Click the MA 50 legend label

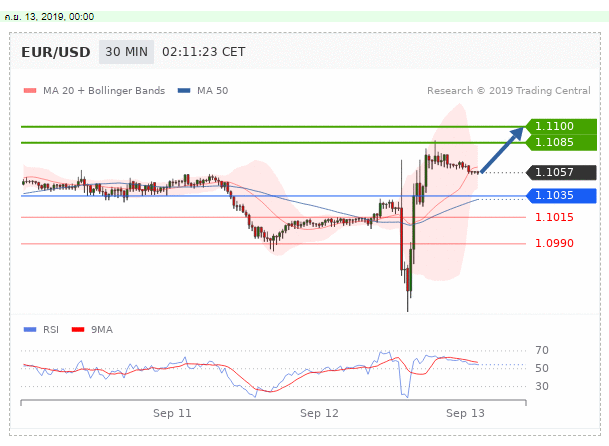coord(212,91)
